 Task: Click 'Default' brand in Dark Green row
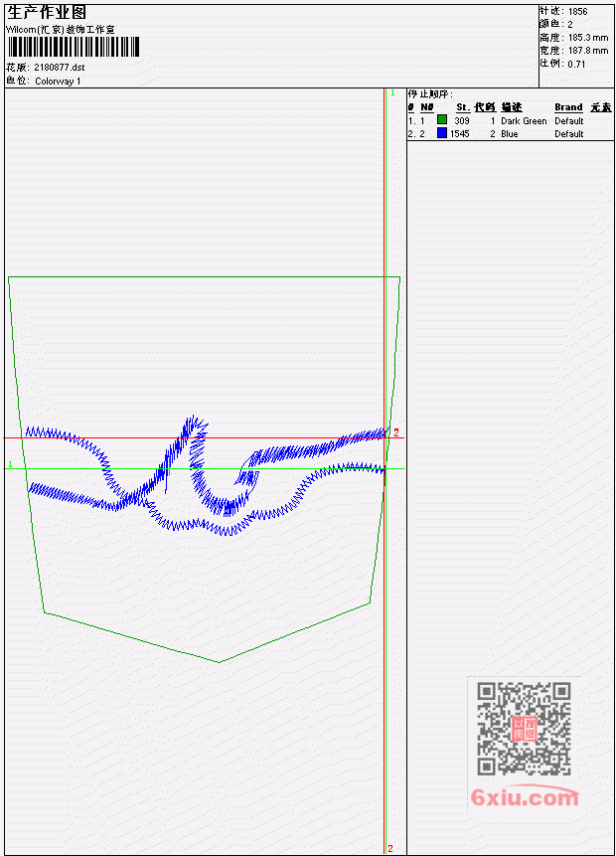(x=569, y=120)
